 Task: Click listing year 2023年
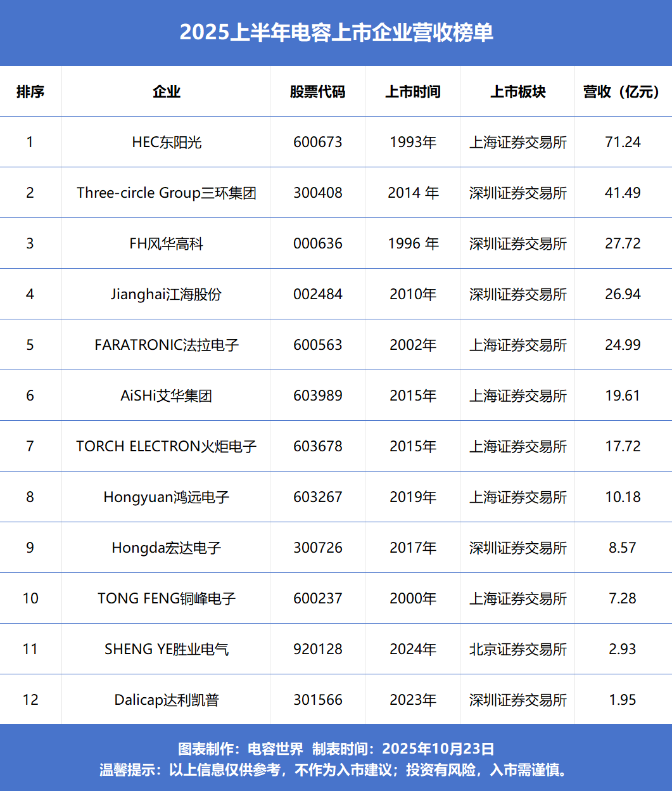point(413,700)
